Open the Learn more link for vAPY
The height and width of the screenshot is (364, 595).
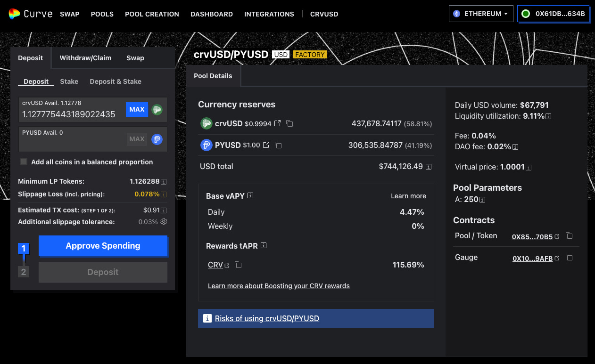pos(408,196)
